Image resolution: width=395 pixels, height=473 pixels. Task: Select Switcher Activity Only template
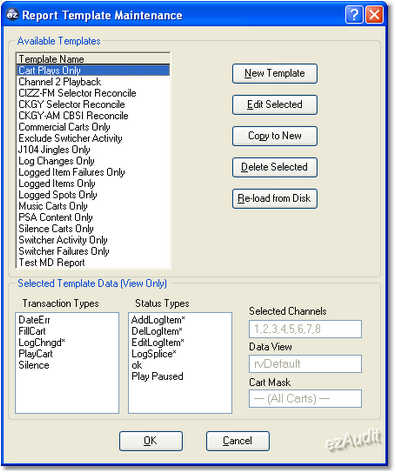coord(93,240)
